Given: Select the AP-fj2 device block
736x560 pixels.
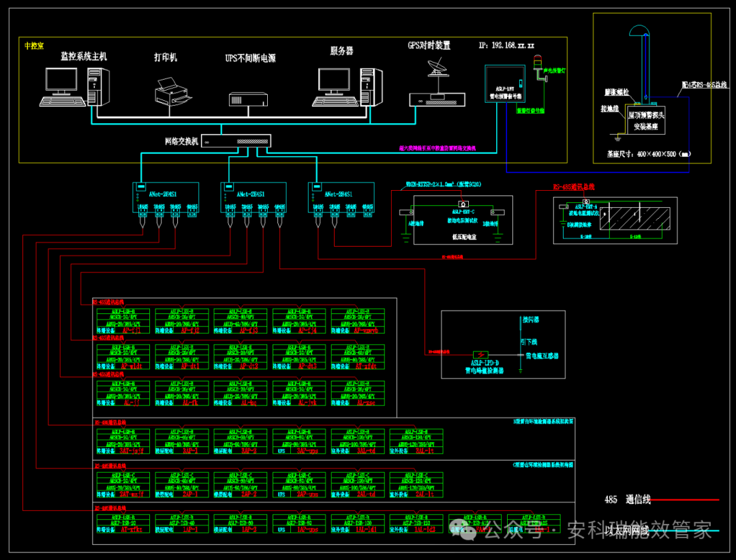Looking at the screenshot, I should [182, 321].
